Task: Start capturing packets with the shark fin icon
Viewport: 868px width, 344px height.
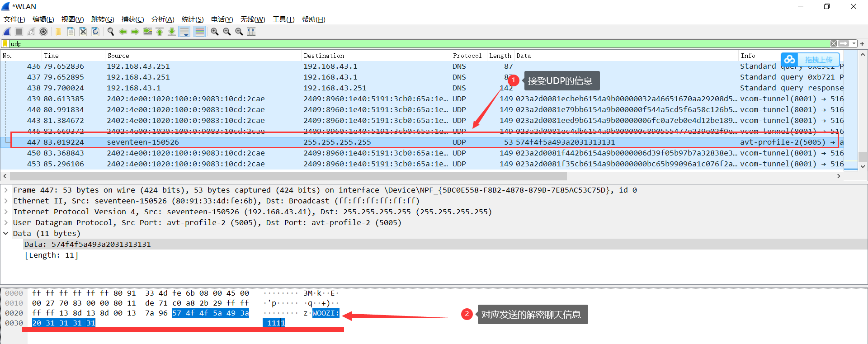Action: 7,32
